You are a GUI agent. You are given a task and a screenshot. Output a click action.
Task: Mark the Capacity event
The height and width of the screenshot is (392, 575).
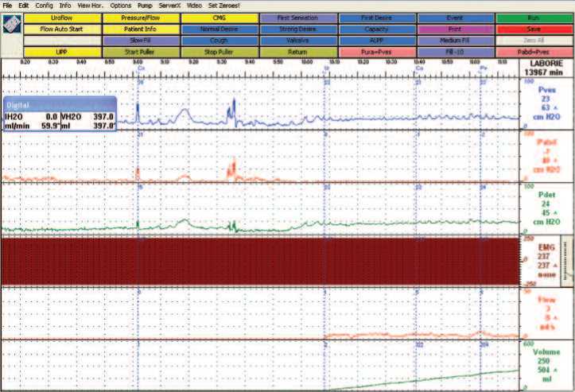point(377,29)
